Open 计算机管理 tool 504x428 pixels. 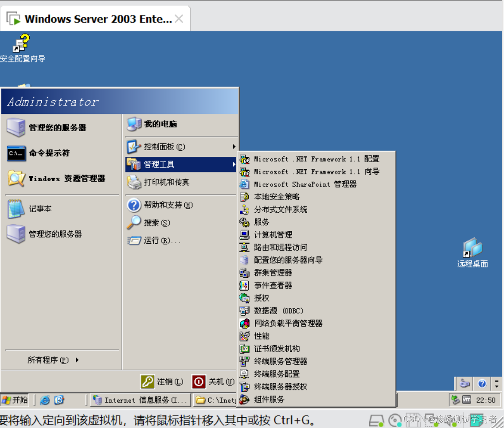pyautogui.click(x=316, y=234)
